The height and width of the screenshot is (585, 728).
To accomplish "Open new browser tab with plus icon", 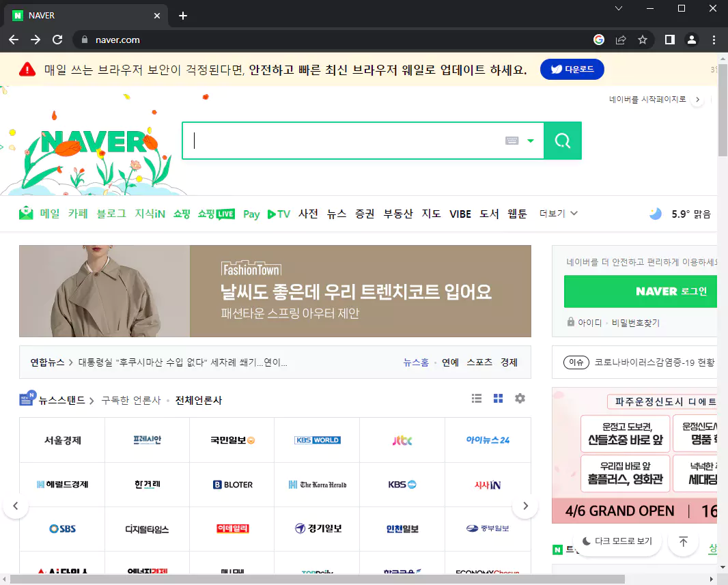I will (x=183, y=16).
